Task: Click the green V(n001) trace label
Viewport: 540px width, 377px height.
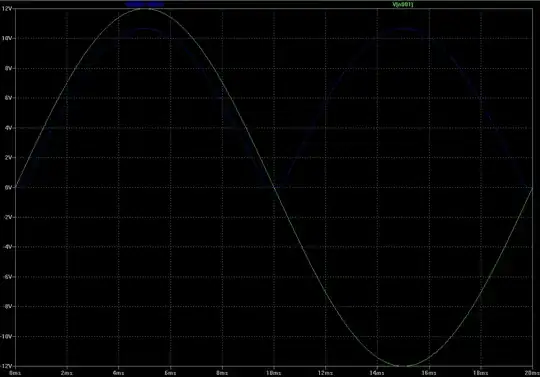Action: [402, 4]
